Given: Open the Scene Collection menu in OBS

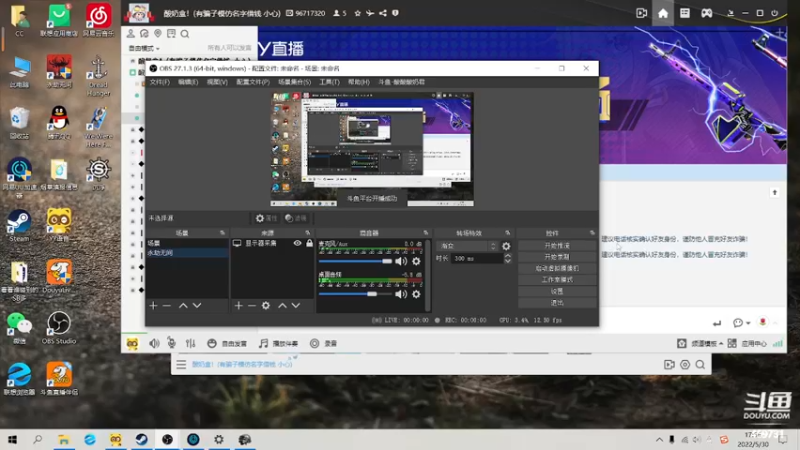Looking at the screenshot, I should pyautogui.click(x=294, y=82).
